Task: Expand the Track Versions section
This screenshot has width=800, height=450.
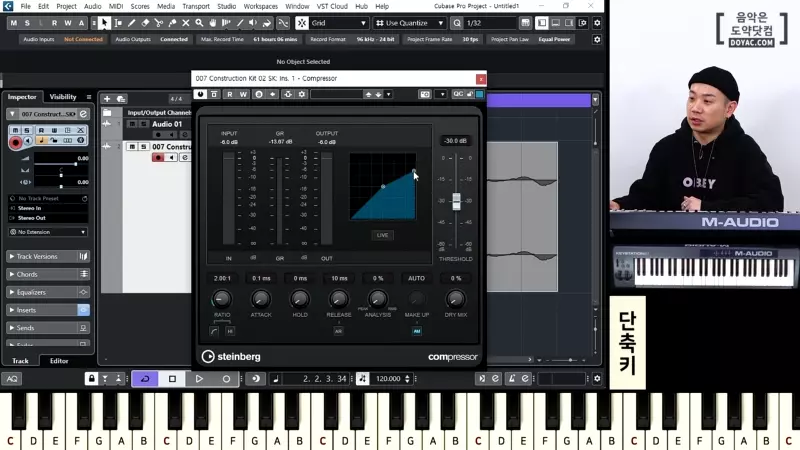Action: (48, 257)
